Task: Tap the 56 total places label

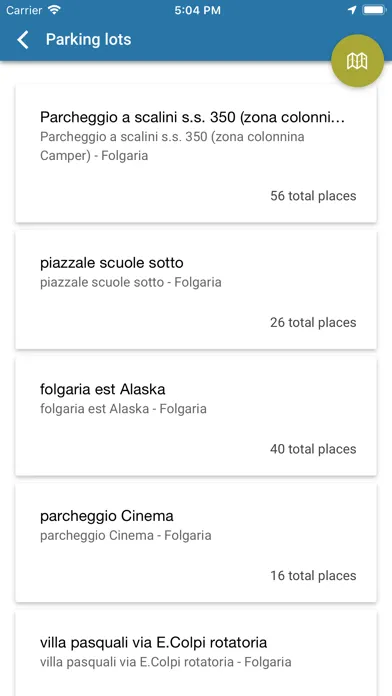Action: [313, 196]
